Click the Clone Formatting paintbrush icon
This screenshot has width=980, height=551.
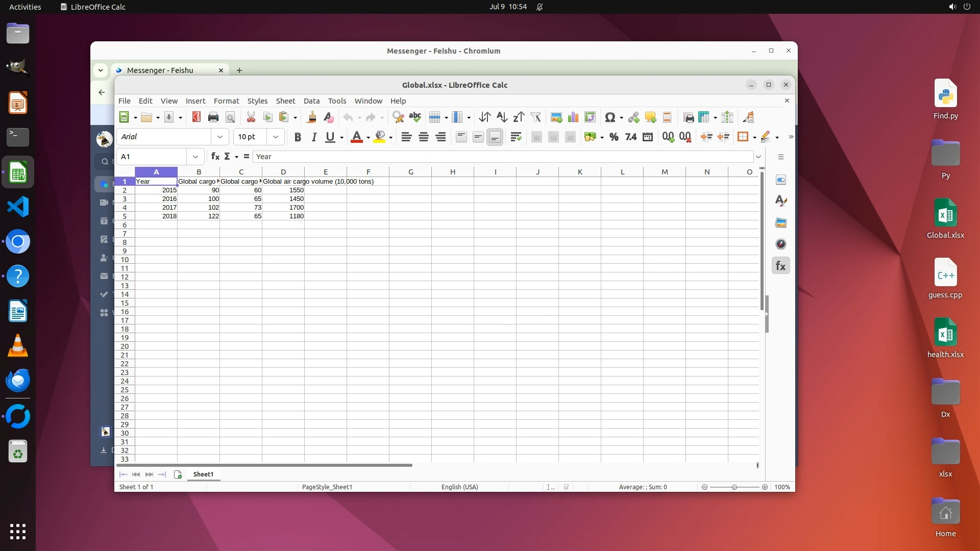[311, 117]
